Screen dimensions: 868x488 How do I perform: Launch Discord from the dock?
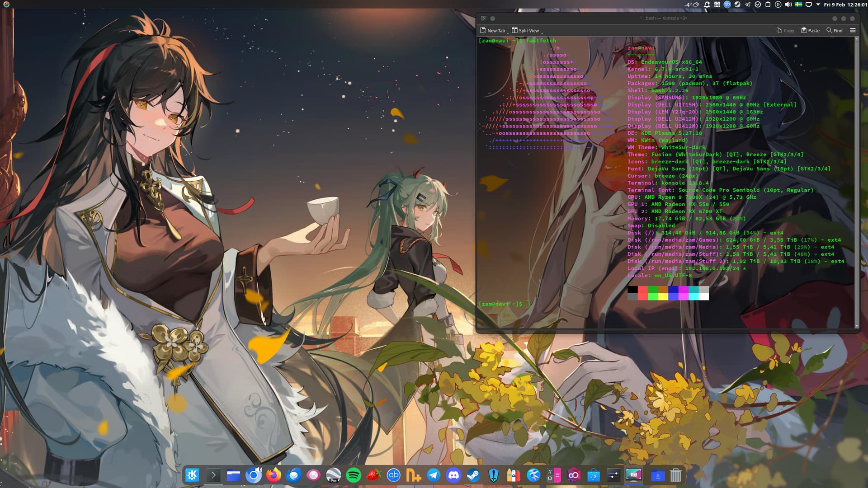coord(453,475)
